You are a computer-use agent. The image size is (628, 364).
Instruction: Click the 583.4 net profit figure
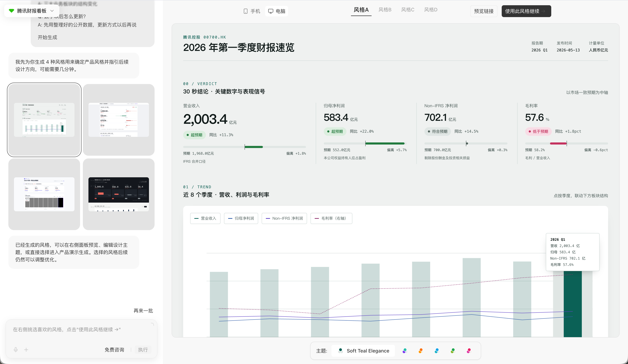pos(336,117)
